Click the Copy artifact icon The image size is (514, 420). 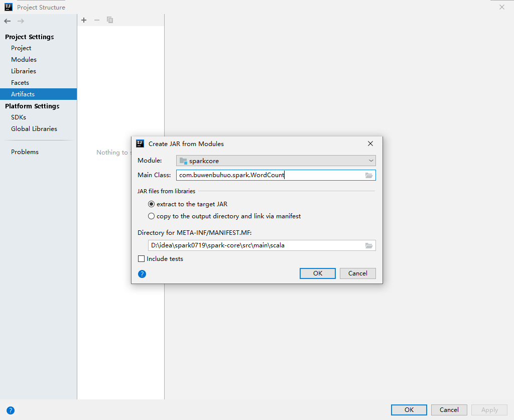pyautogui.click(x=110, y=20)
